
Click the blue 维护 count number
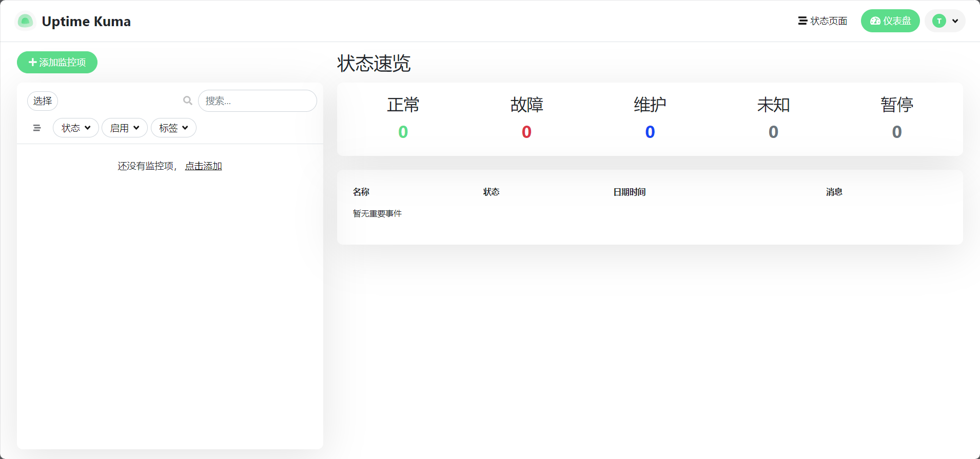pyautogui.click(x=650, y=132)
